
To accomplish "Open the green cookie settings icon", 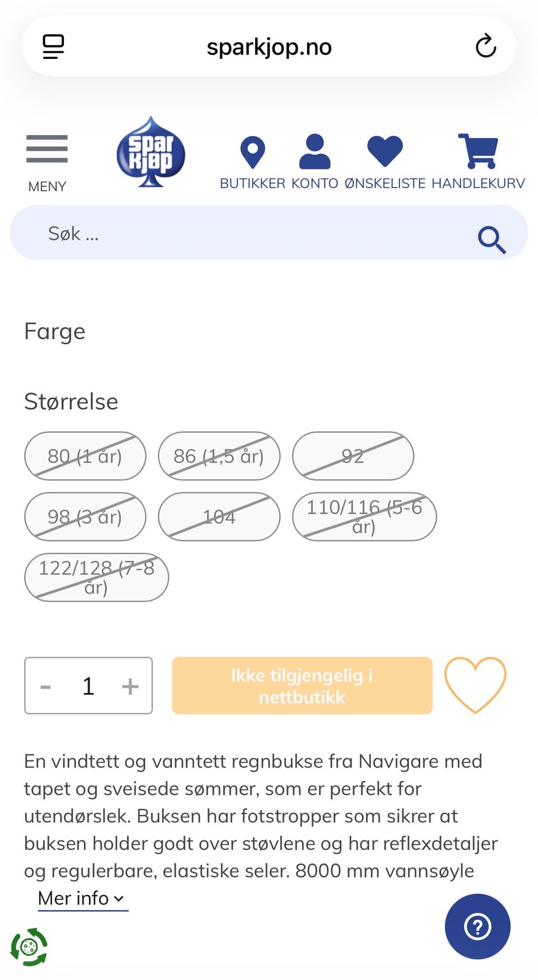I will click(29, 947).
